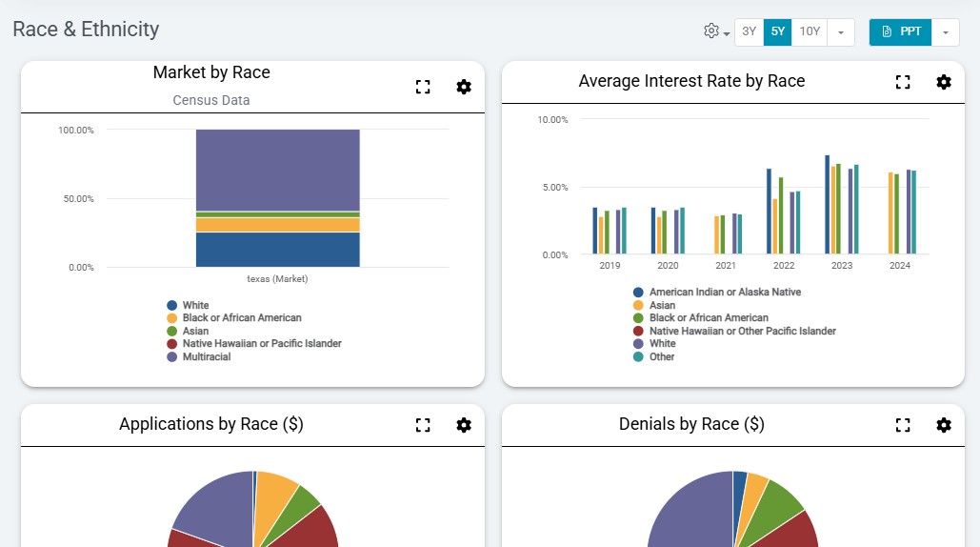
Task: Toggle White series in Market legend
Action: pyautogui.click(x=195, y=306)
